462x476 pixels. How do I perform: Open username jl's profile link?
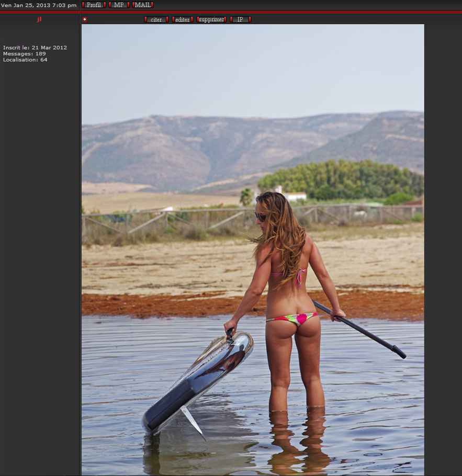click(x=39, y=19)
